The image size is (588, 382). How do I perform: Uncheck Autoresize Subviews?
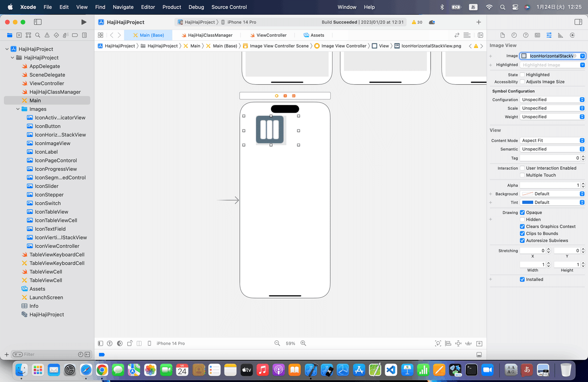(x=522, y=241)
